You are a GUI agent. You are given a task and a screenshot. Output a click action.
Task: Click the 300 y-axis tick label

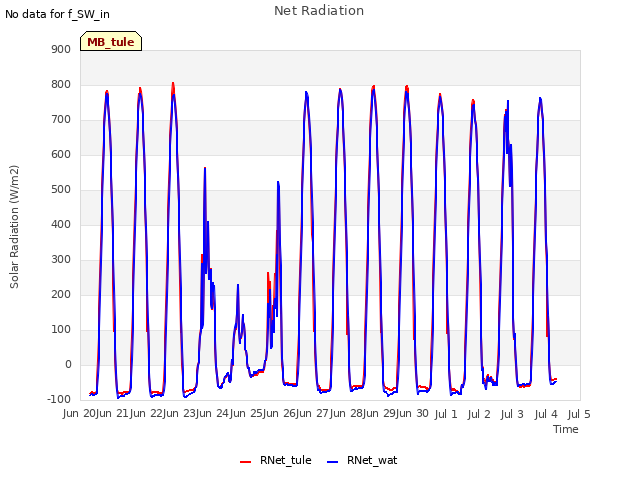coord(61,260)
